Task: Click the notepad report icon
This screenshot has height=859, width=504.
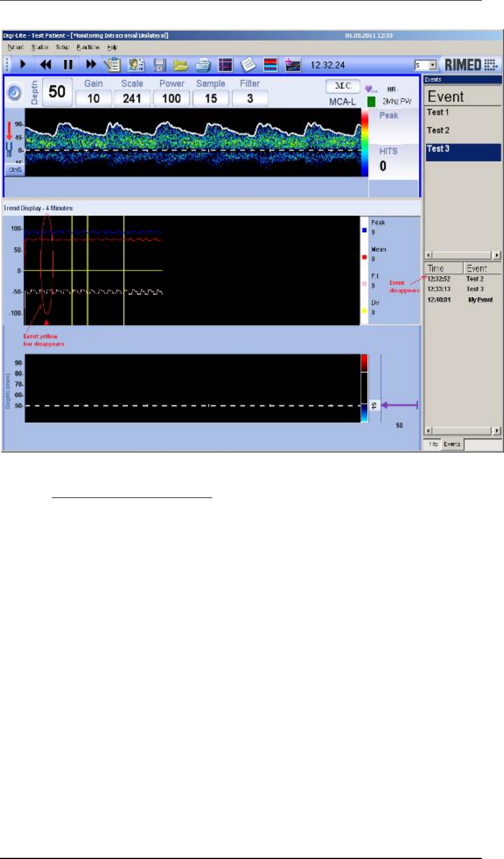Action: point(248,65)
